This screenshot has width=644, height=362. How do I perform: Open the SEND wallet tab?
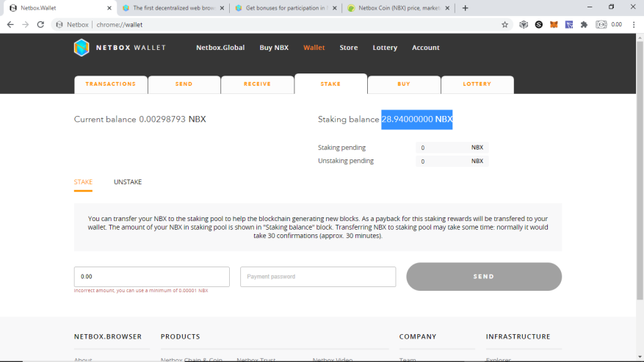click(184, 84)
